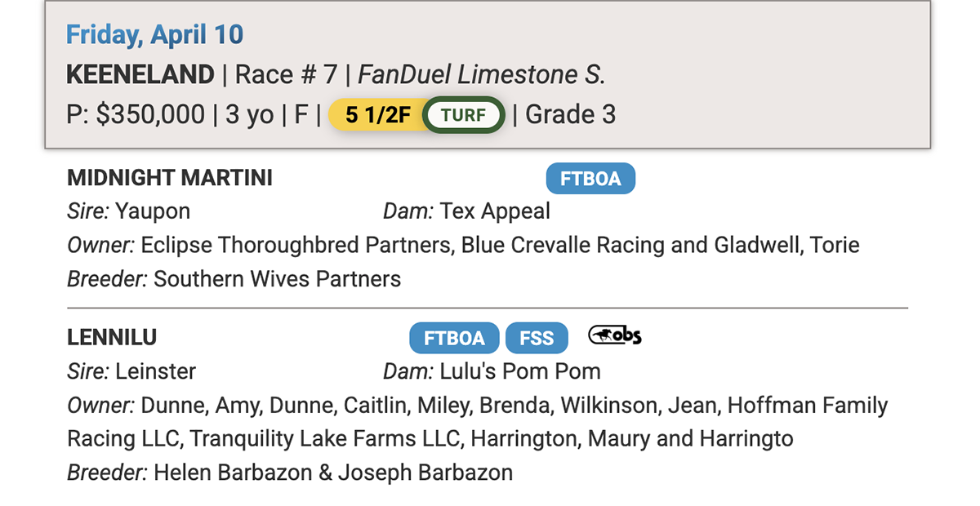Viewport: 980px width, 506px height.
Task: Click sire name Yaupon
Action: [153, 211]
